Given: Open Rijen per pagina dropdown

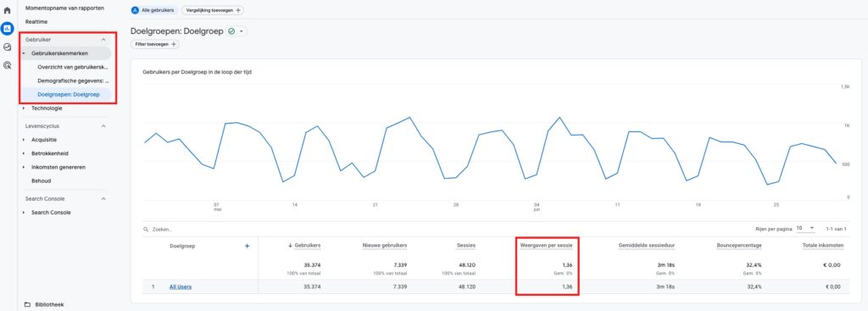Looking at the screenshot, I should [806, 228].
